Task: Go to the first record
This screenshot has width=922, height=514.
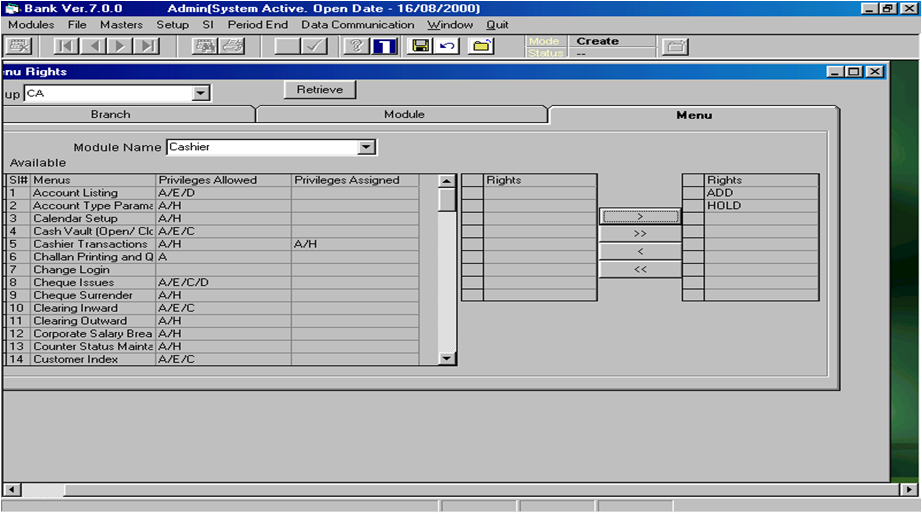Action: (x=66, y=46)
